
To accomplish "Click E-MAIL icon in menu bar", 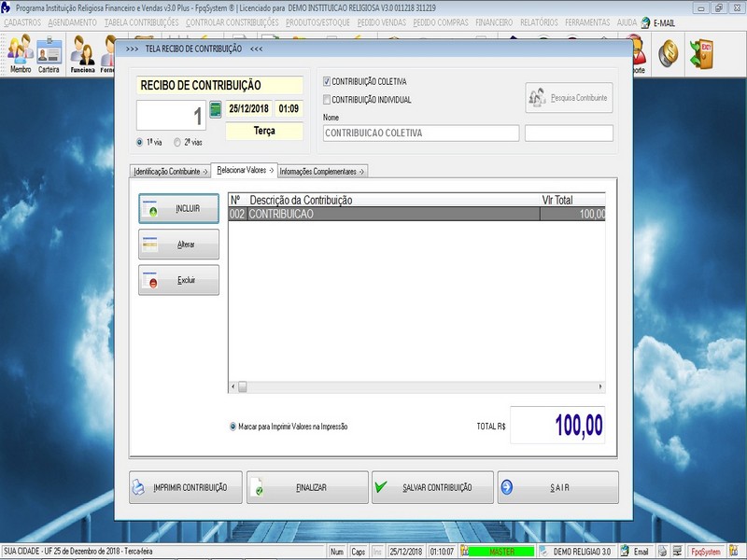I will [645, 22].
